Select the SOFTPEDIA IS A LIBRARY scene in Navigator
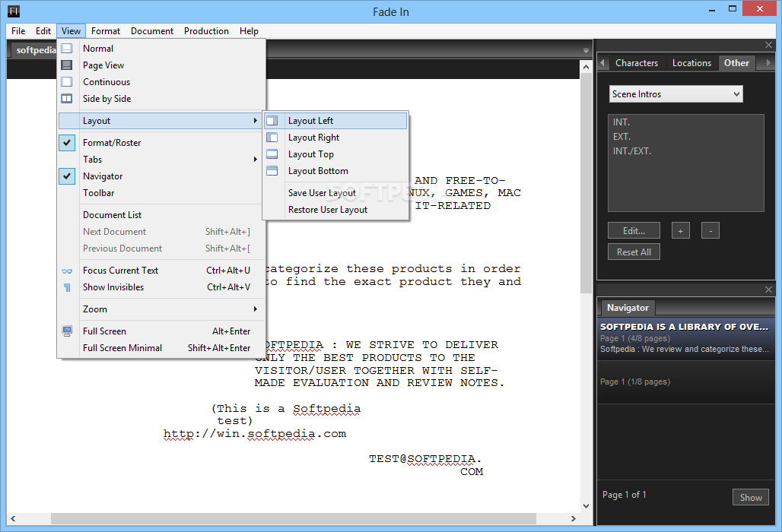Image resolution: width=782 pixels, height=532 pixels. tap(685, 338)
